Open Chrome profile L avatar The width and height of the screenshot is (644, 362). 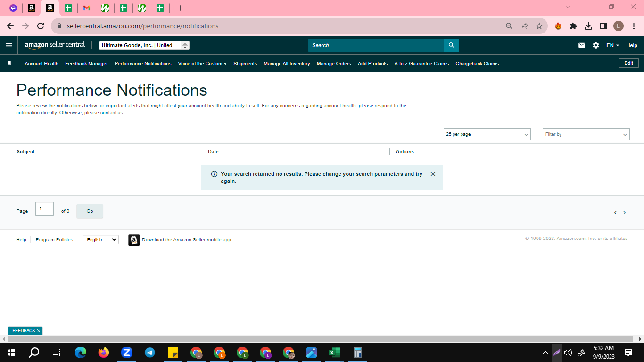pyautogui.click(x=619, y=26)
